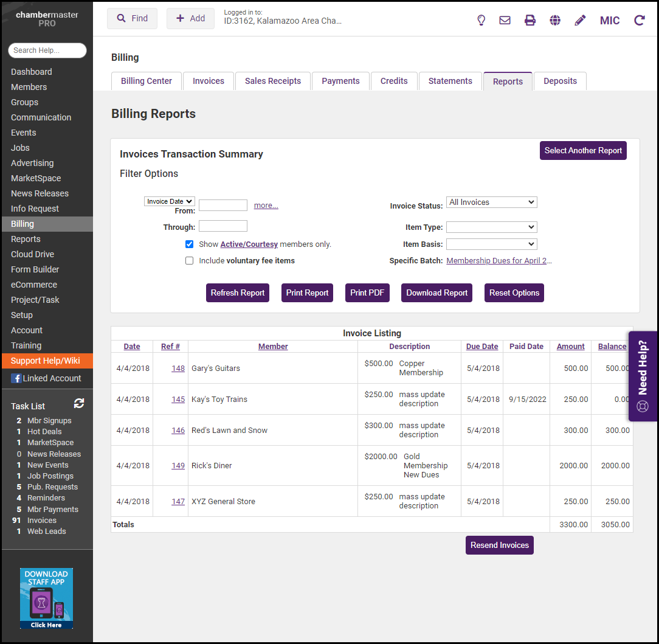
Task: Expand the Item Type dropdown
Action: 491,227
